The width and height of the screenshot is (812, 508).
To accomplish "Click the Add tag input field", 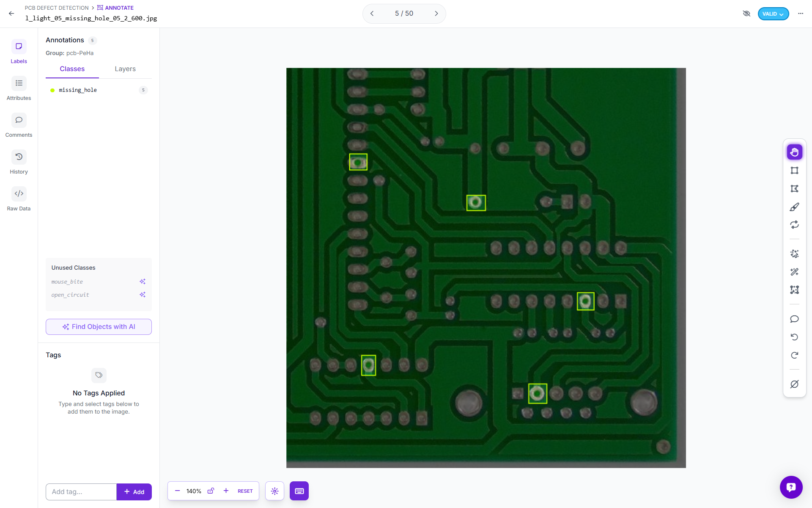I will click(81, 492).
